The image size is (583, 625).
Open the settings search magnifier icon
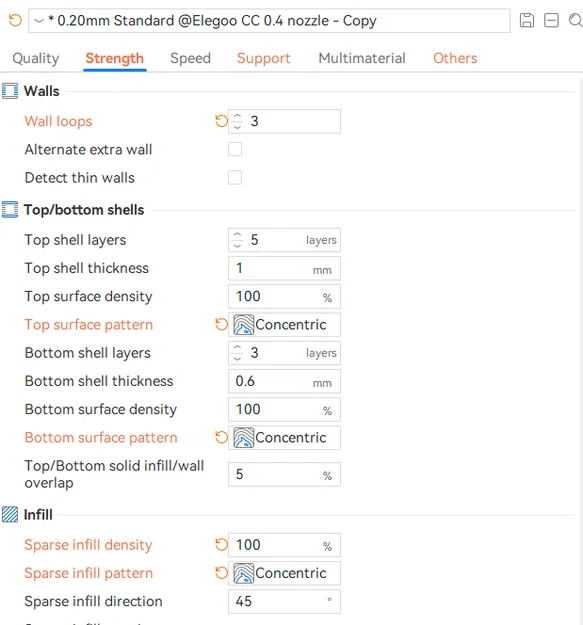click(x=575, y=20)
